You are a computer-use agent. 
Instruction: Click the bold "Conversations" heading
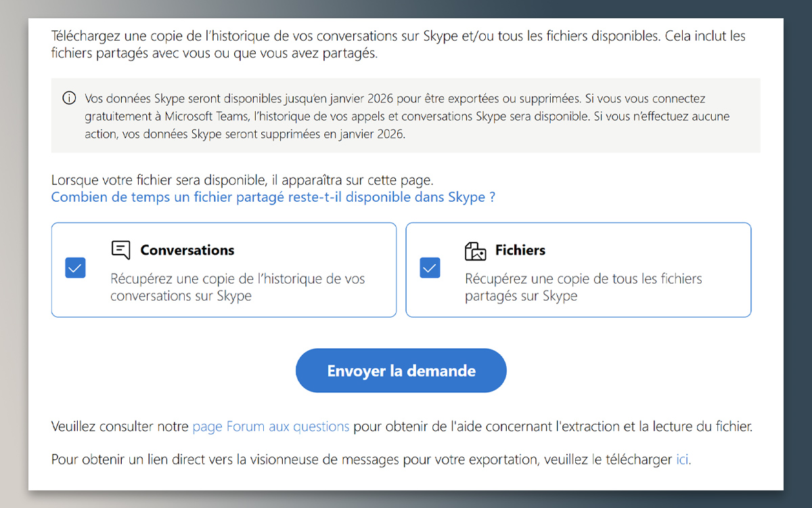187,250
